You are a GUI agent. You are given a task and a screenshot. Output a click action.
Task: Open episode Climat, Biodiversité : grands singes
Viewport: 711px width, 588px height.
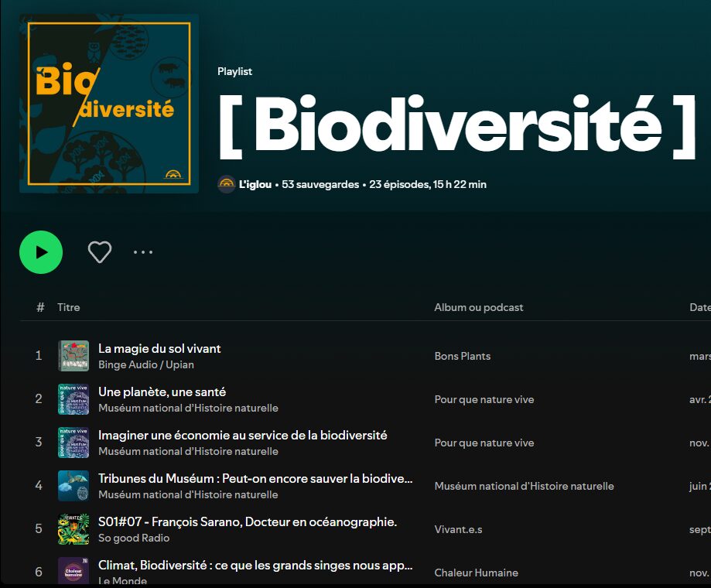[255, 566]
